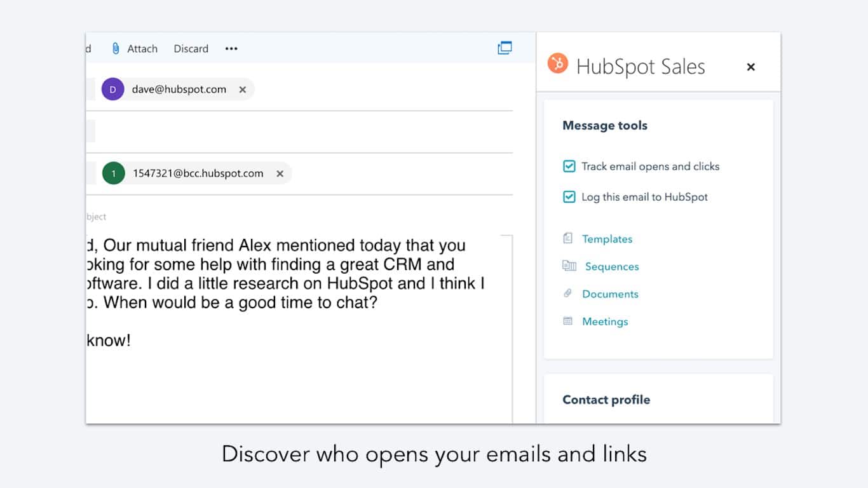Click the HubSpot sprocket logo

coord(557,63)
